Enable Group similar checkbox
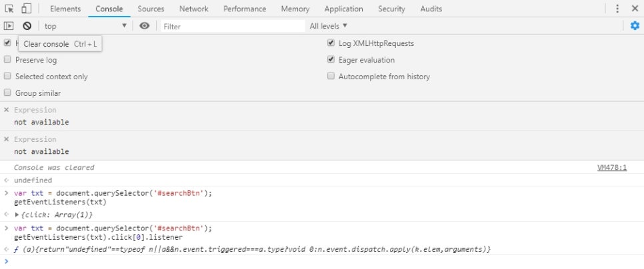Viewport: 644px width, 269px height. coord(7,93)
